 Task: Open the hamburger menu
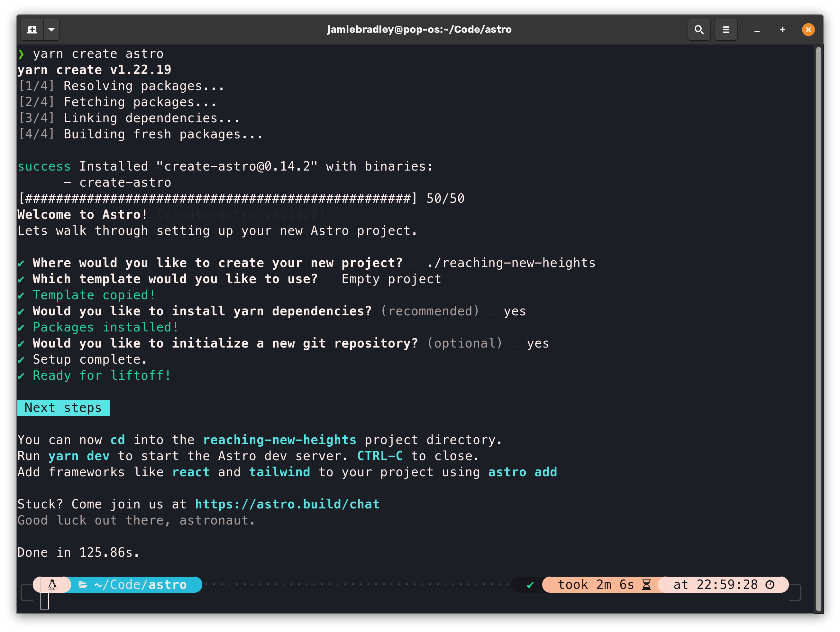pos(726,30)
